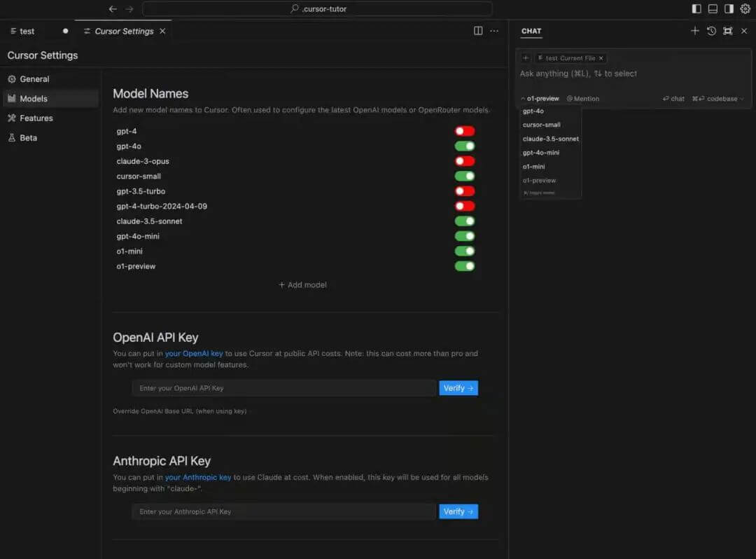Open chat in editor via expand icon

point(727,31)
